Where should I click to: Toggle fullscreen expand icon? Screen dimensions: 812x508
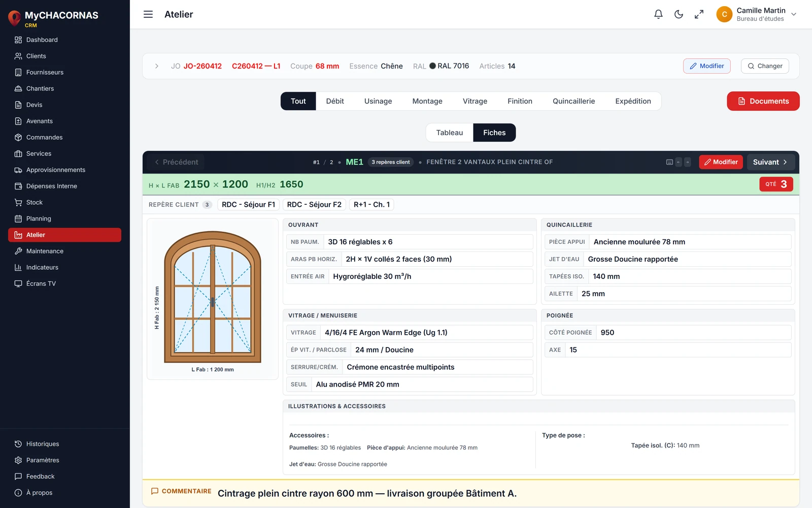click(x=699, y=14)
